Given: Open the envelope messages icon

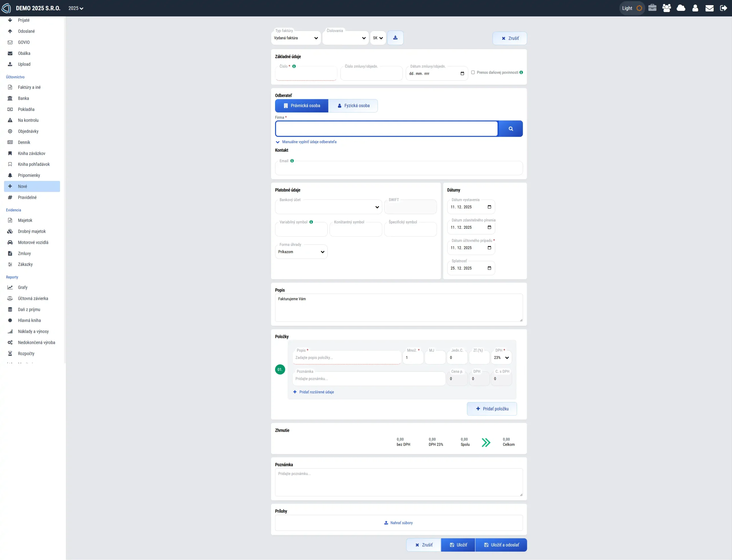Looking at the screenshot, I should (709, 8).
